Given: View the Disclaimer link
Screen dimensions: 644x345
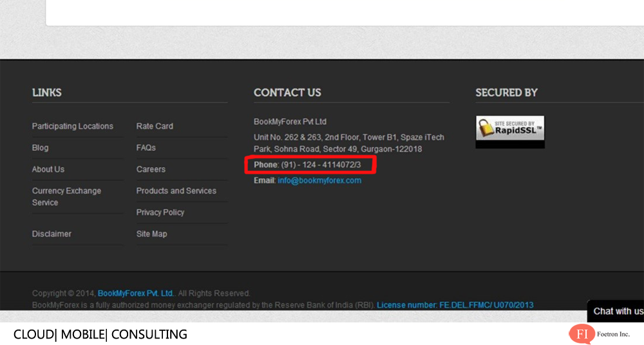Looking at the screenshot, I should pyautogui.click(x=52, y=233).
